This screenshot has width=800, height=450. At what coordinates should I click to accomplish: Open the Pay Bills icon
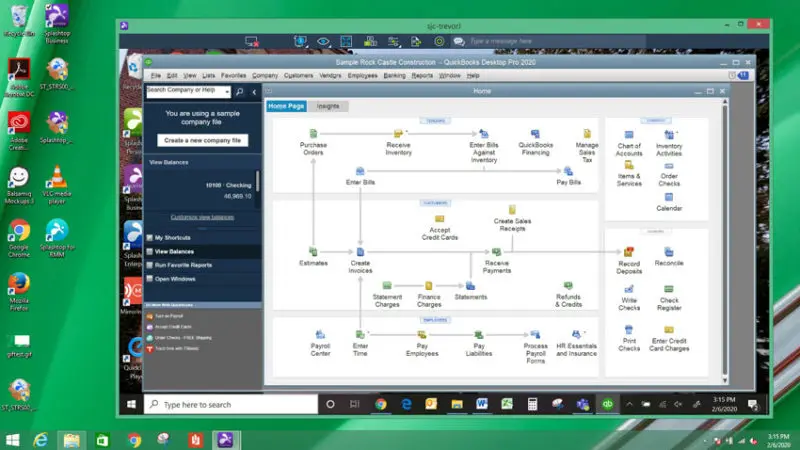pos(568,171)
